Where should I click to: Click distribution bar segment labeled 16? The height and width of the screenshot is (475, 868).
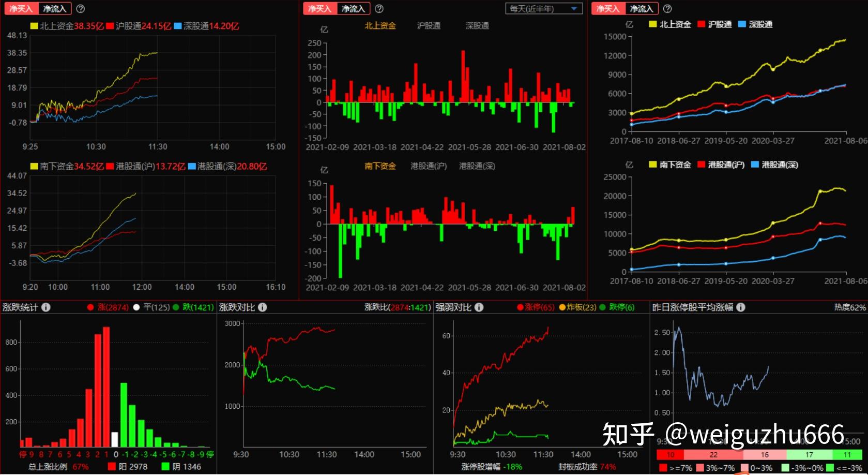point(765,455)
